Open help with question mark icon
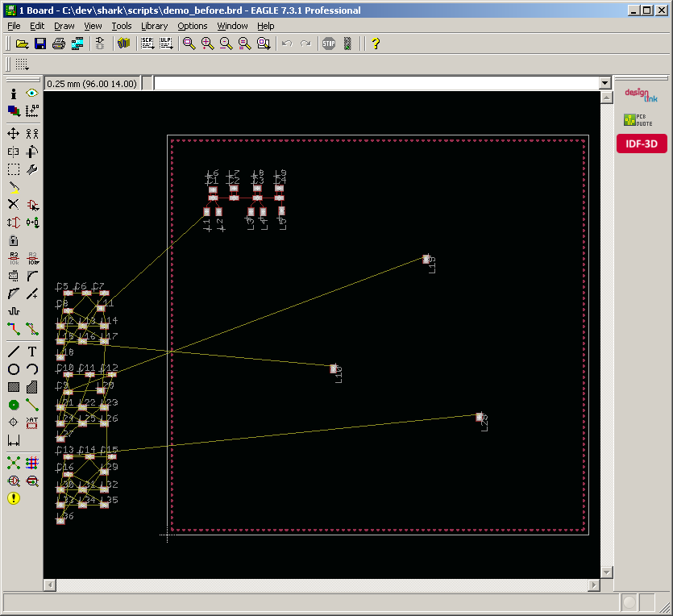Viewport: 673px width, 616px height. [376, 44]
